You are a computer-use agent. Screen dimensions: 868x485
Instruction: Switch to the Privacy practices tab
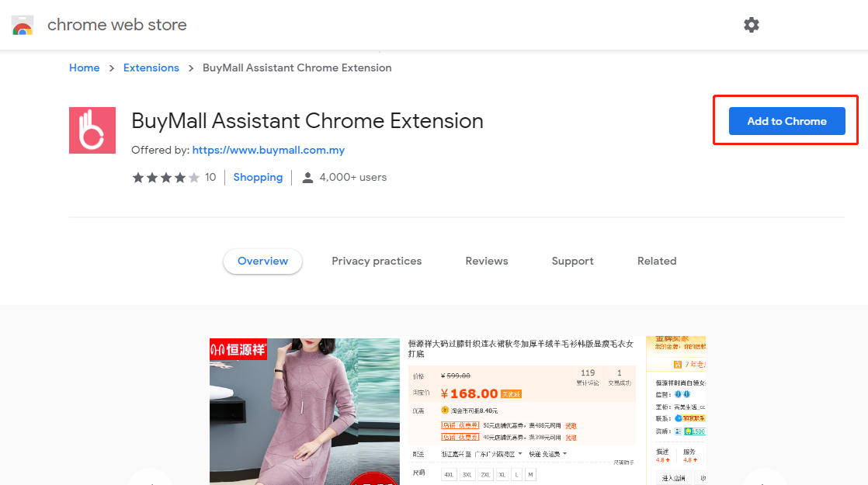click(377, 261)
